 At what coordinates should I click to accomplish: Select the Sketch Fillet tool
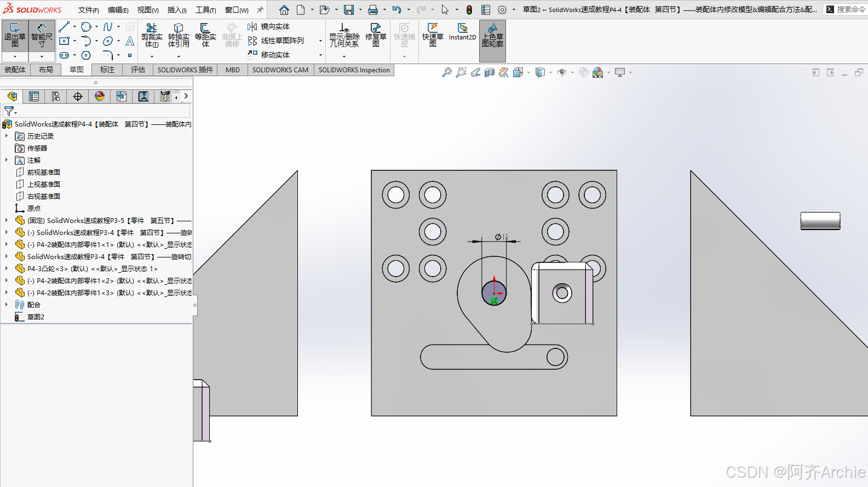[x=108, y=55]
